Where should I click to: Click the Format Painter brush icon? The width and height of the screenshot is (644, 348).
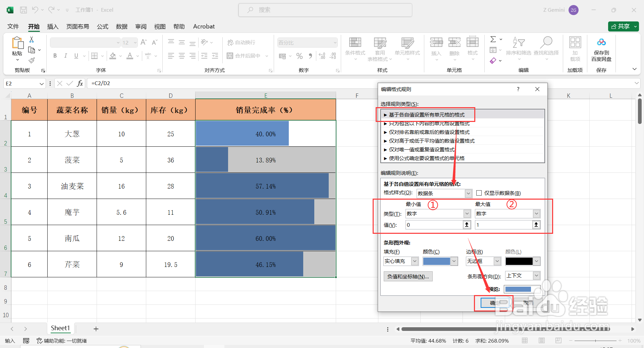point(32,60)
